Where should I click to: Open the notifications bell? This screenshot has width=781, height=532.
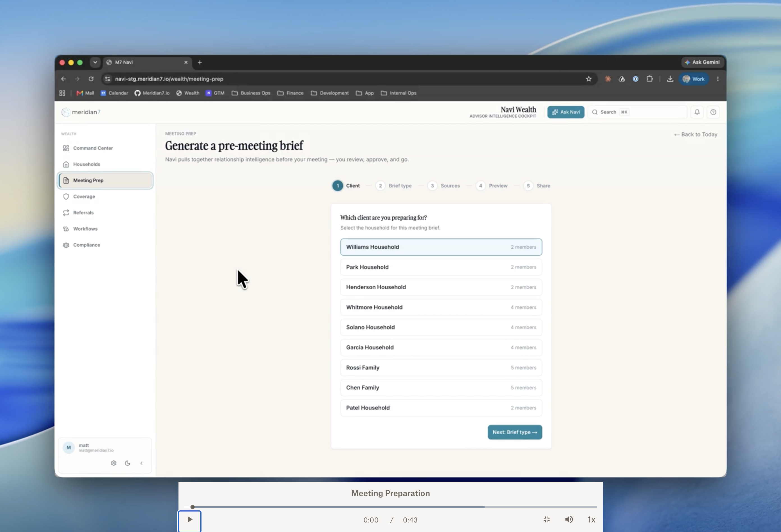click(697, 112)
